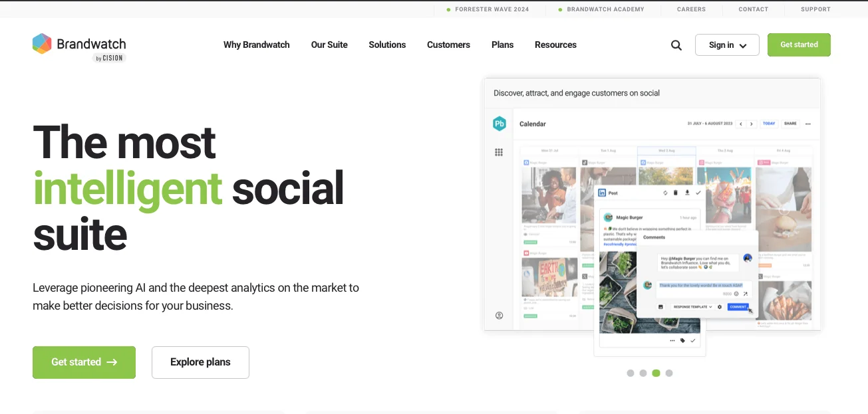
Task: Click the image attachment icon in Comments
Action: tap(660, 307)
